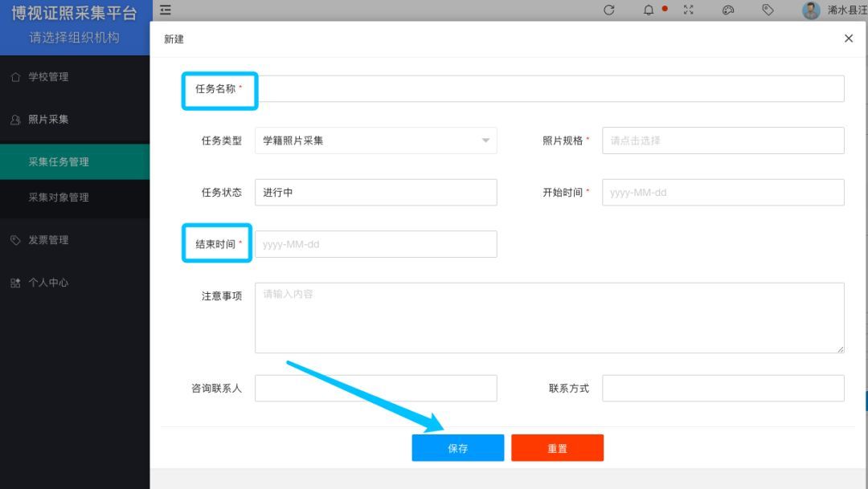Click the tag icon in top bar
The height and width of the screenshot is (489, 868).
[x=768, y=10]
